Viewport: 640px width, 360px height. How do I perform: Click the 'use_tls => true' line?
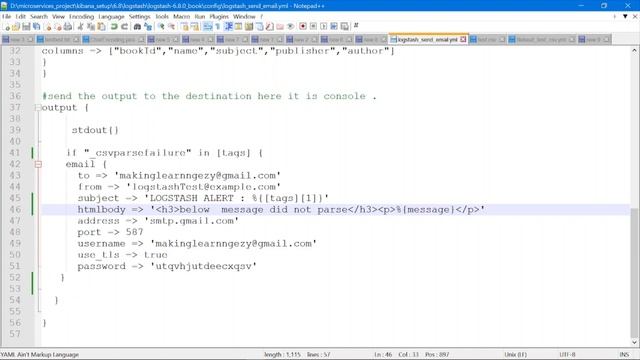122,255
